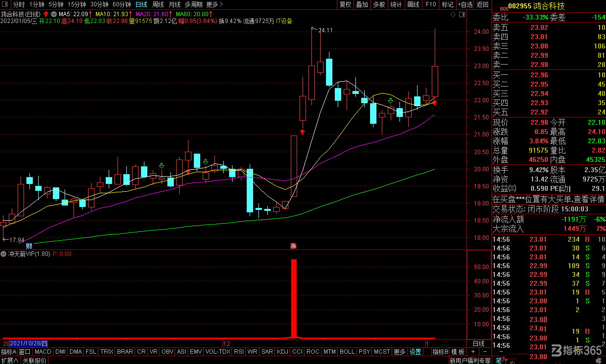Toggle the panel icon next to the diamond

[463, 14]
